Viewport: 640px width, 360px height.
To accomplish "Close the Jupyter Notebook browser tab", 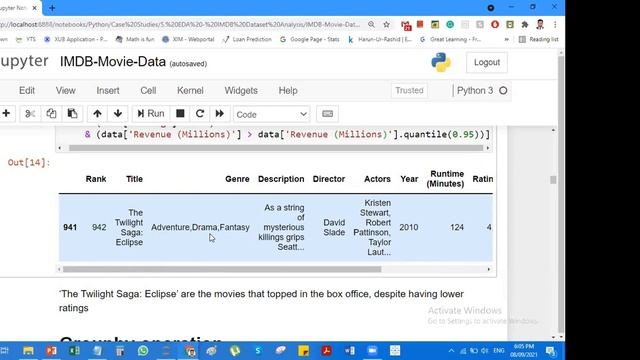I will pyautogui.click(x=35, y=8).
